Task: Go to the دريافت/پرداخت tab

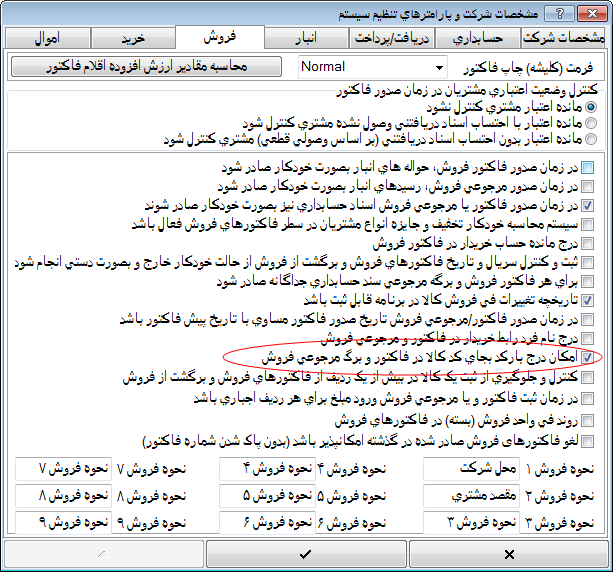Action: (x=393, y=37)
